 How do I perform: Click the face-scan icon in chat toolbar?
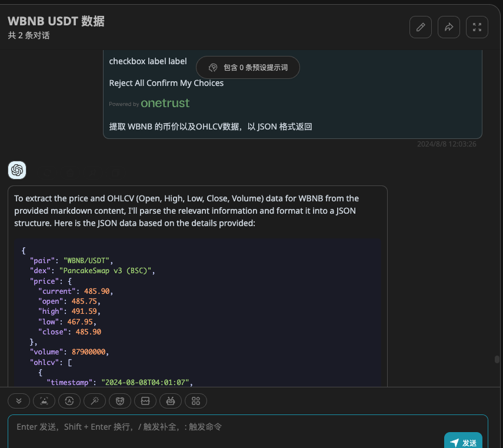coord(44,401)
